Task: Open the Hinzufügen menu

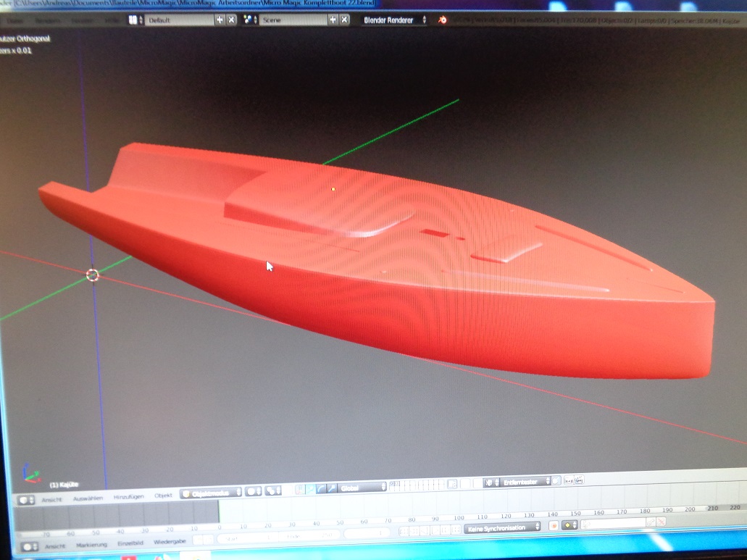Action: [x=129, y=497]
